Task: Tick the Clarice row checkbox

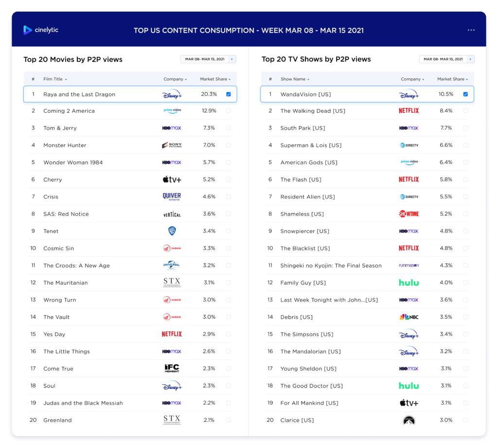Action: [465, 420]
